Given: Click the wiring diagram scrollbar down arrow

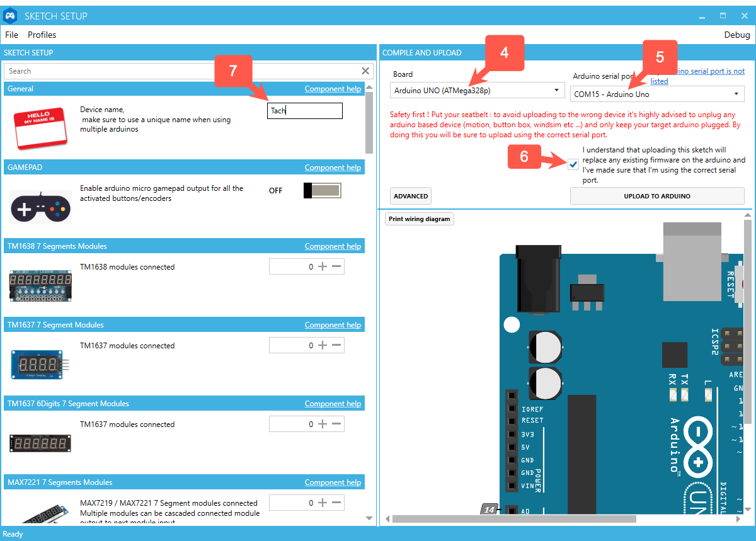Looking at the screenshot, I should click(x=748, y=510).
